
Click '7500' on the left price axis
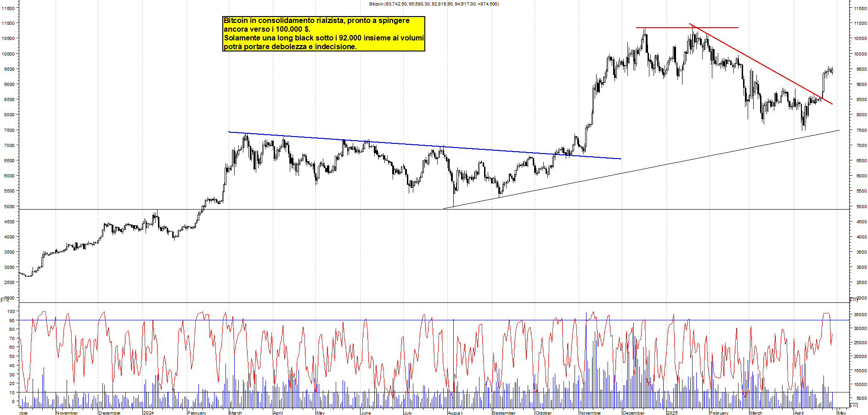point(9,131)
